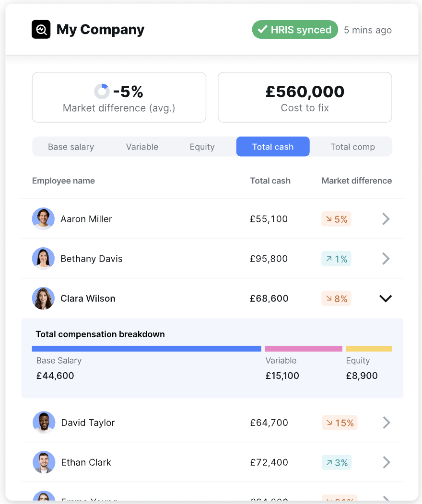Select the Variable tab
The width and height of the screenshot is (422, 504).
tap(142, 147)
